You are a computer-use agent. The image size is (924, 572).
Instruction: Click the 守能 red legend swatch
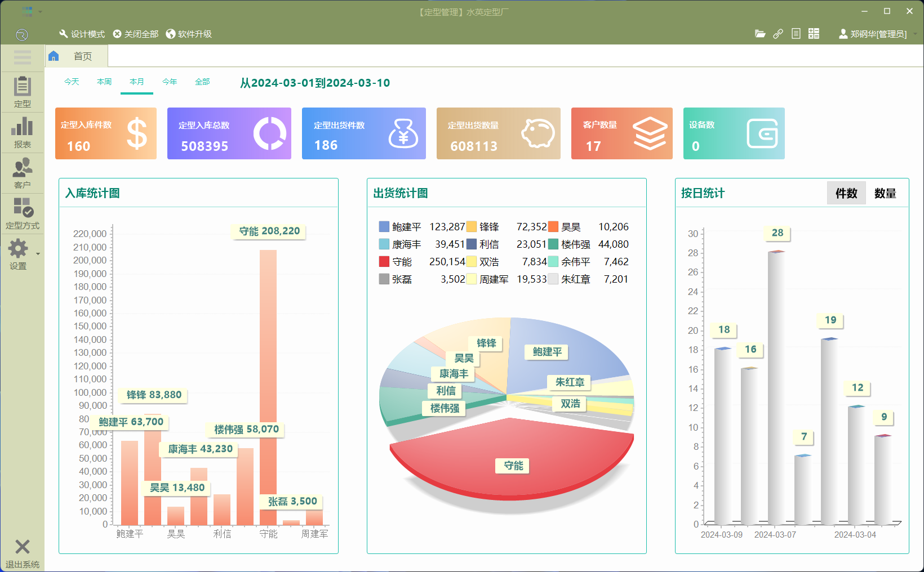point(384,261)
